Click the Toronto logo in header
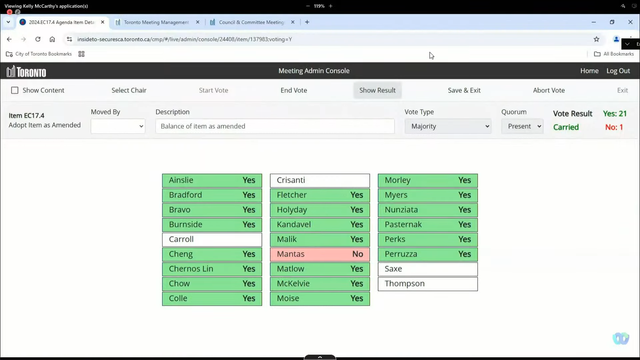The height and width of the screenshot is (360, 640). 27,71
